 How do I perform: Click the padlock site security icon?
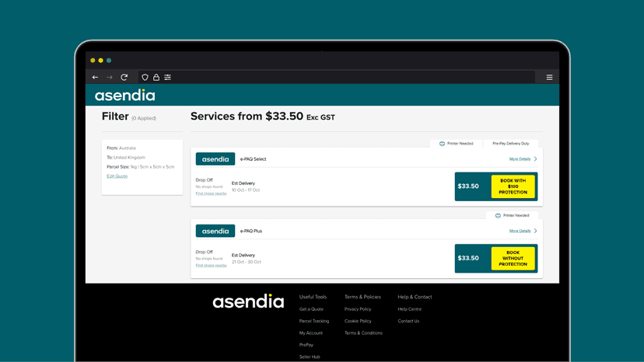pos(156,77)
